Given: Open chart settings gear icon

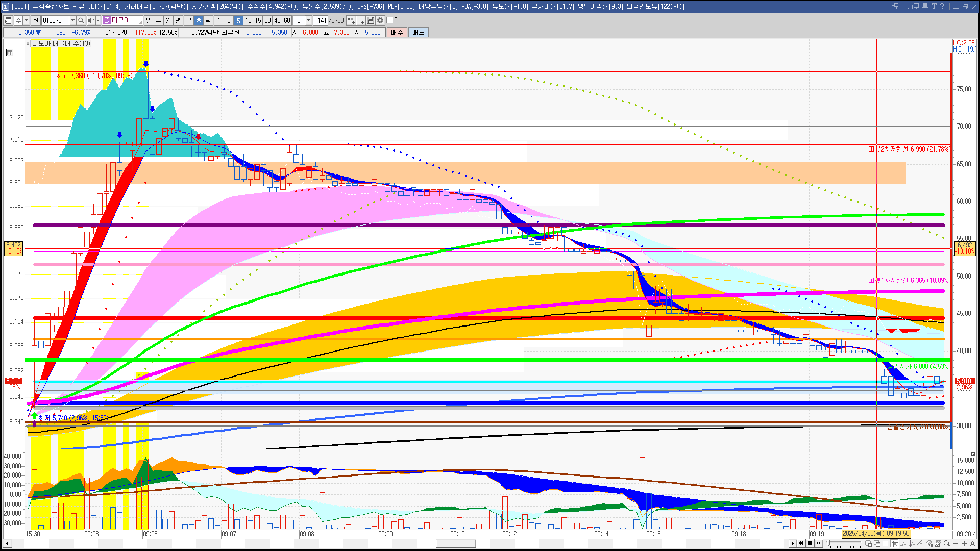Looking at the screenshot, I should point(380,20).
